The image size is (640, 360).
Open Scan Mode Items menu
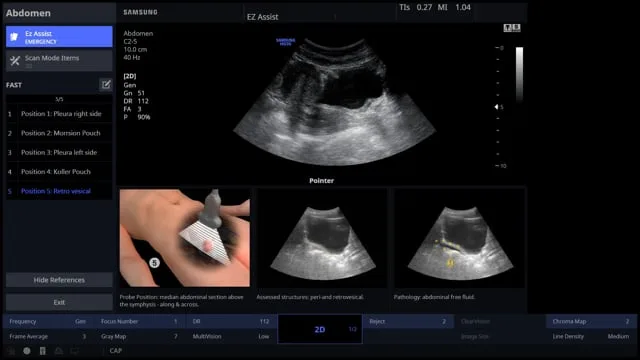coord(59,61)
